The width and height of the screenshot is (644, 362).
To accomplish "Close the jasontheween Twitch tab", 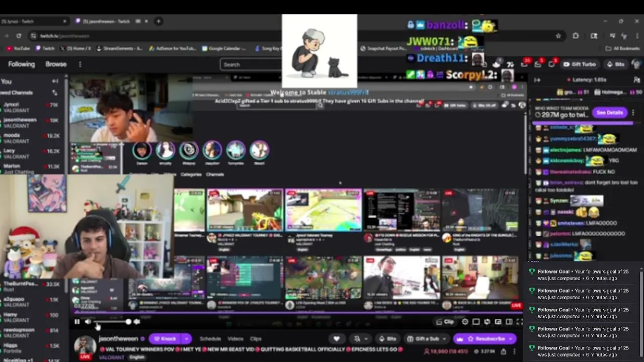I will coord(146,21).
